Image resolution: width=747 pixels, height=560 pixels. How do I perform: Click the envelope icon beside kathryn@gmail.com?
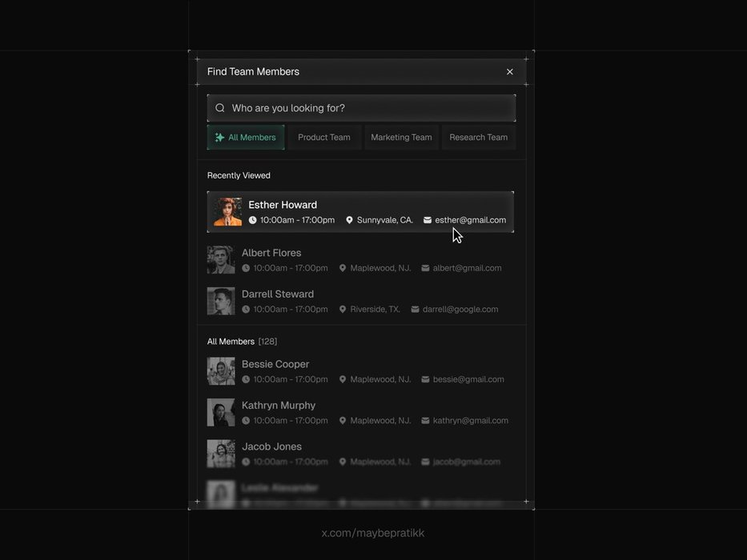point(425,421)
